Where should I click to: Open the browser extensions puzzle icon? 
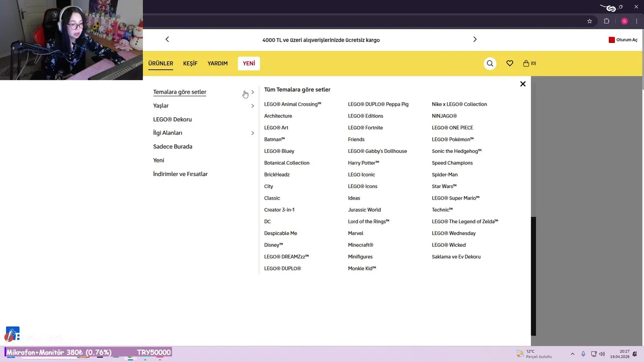[x=606, y=21]
